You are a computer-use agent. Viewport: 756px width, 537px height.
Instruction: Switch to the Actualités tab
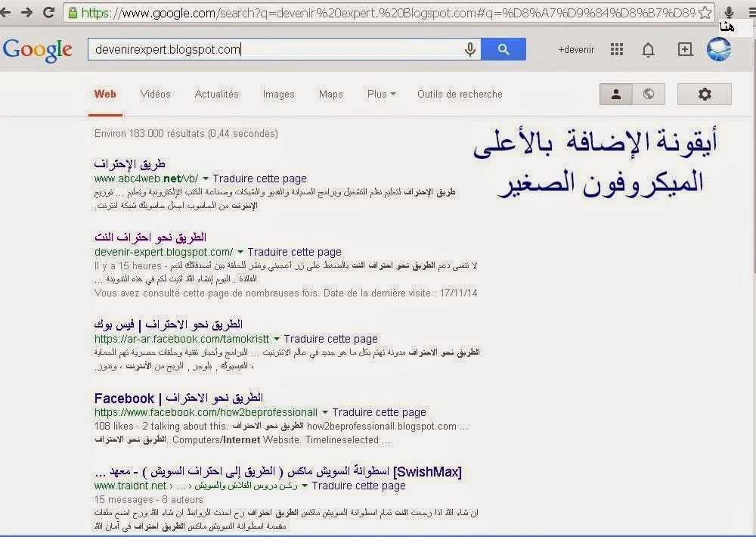[x=216, y=94]
